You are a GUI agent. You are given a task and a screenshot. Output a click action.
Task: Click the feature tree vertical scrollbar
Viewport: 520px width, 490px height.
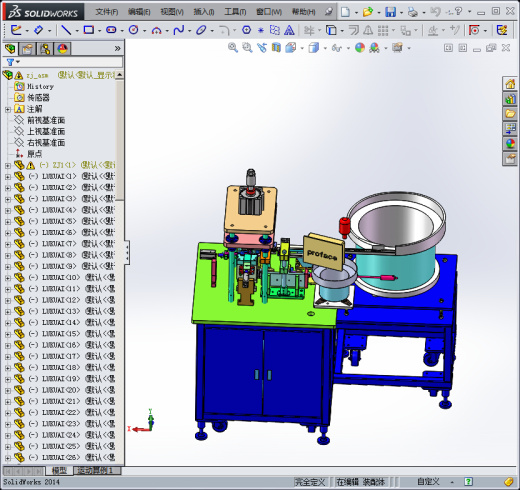tap(120, 140)
